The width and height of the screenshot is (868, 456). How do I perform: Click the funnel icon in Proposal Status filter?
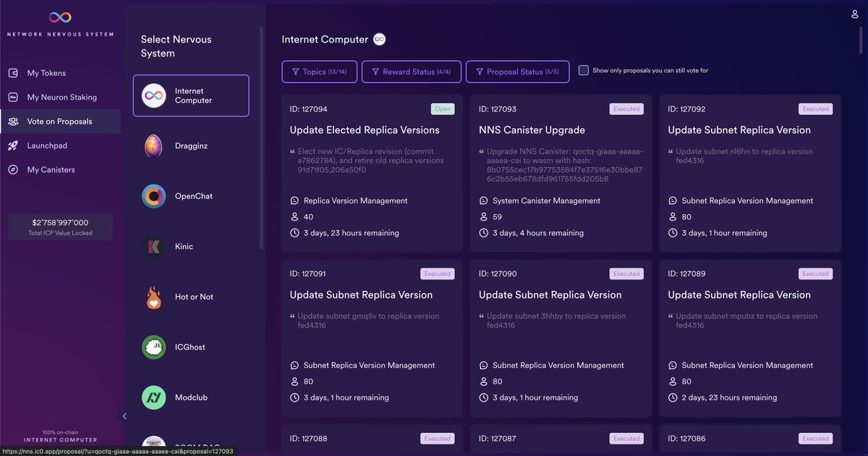click(480, 72)
